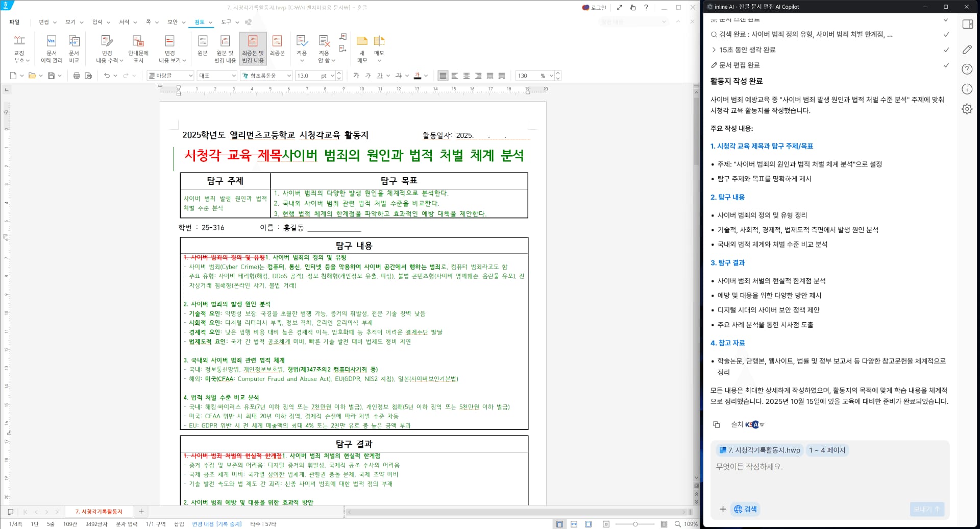The image size is (980, 529).
Task: Click the 보내기 send button
Action: coord(927,509)
